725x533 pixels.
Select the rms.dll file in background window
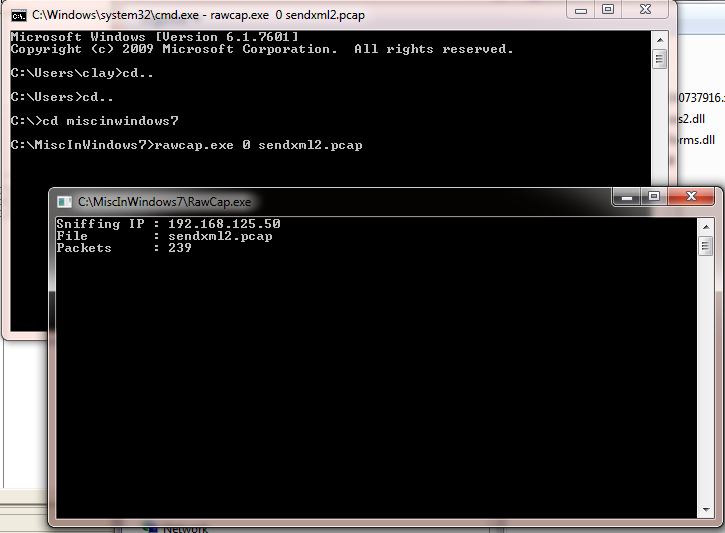coord(697,140)
